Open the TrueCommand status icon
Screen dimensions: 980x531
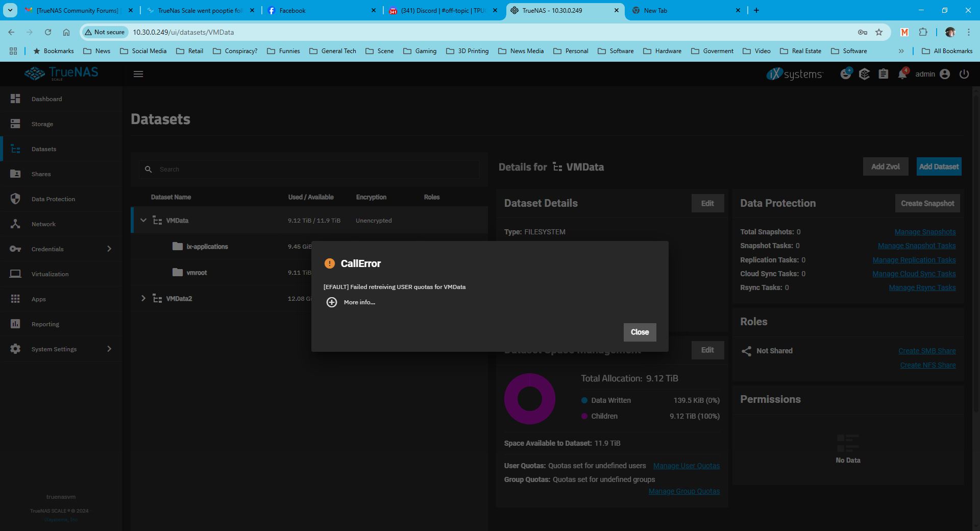(x=846, y=74)
